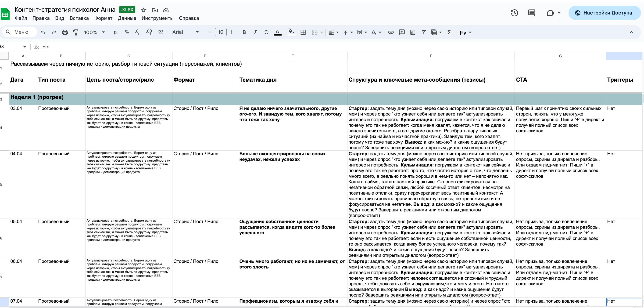Create a filter via funnel icon
The height and width of the screenshot is (308, 644).
pos(424,32)
